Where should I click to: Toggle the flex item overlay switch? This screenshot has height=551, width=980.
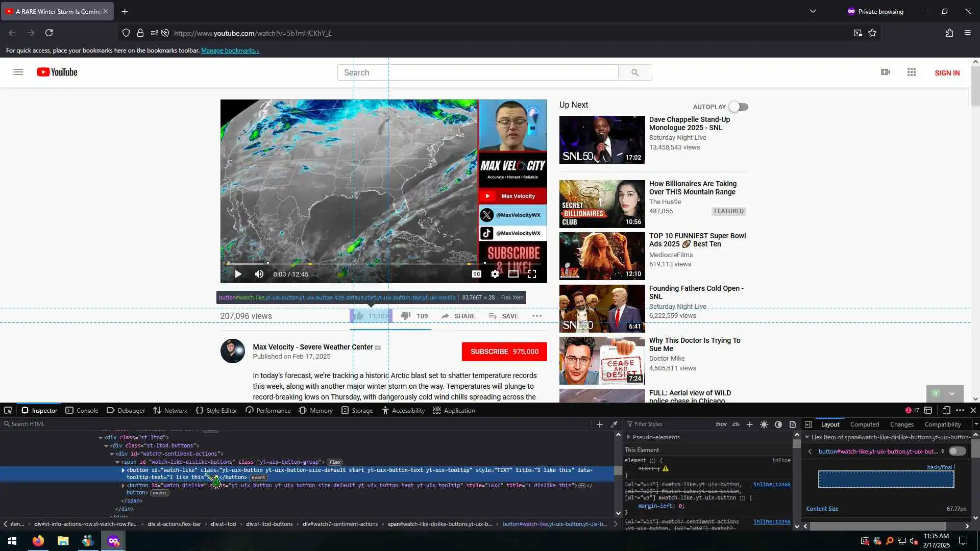click(x=957, y=452)
